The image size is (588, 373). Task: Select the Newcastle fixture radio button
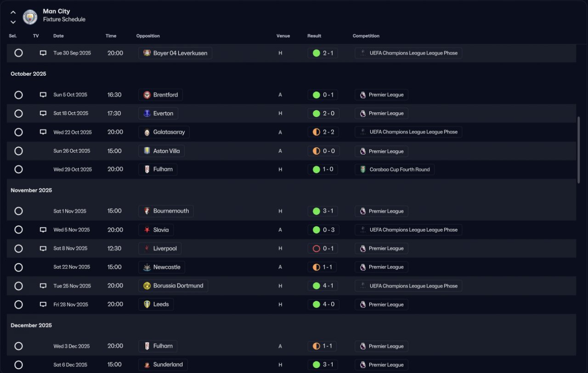tap(18, 267)
